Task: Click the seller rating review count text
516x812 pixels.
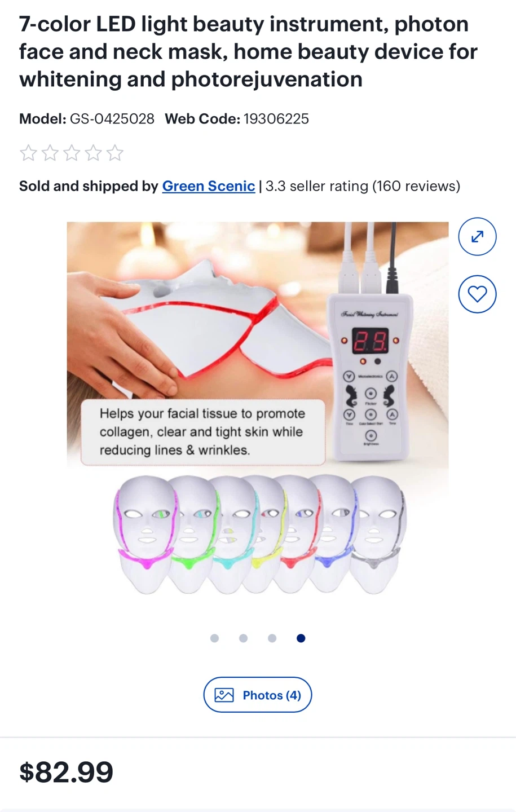Action: pos(363,186)
